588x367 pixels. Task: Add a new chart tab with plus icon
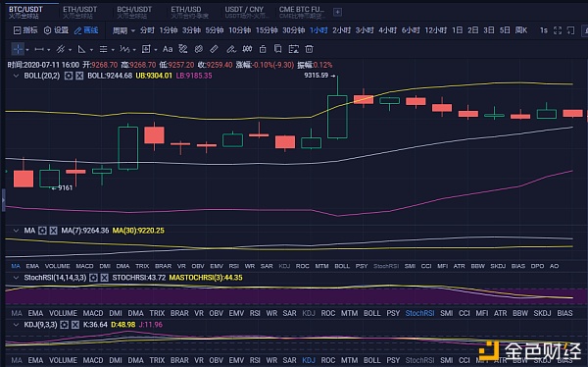[x=337, y=13]
